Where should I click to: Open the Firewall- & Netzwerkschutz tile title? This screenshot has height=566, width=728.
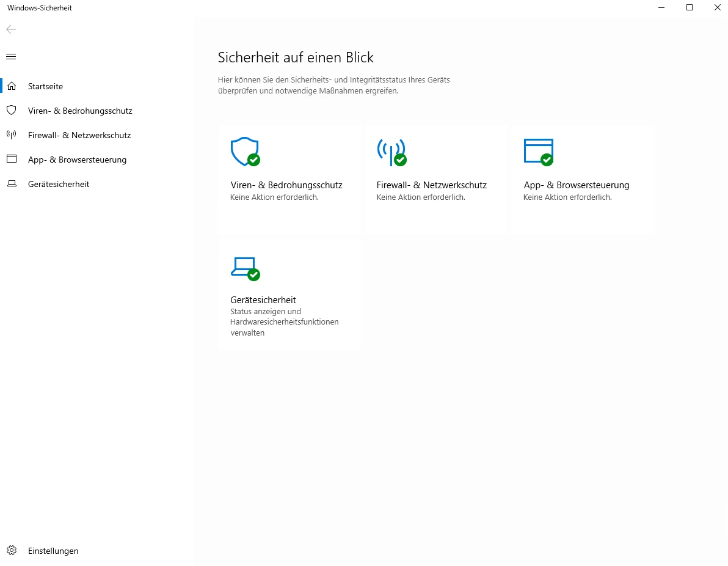click(431, 185)
